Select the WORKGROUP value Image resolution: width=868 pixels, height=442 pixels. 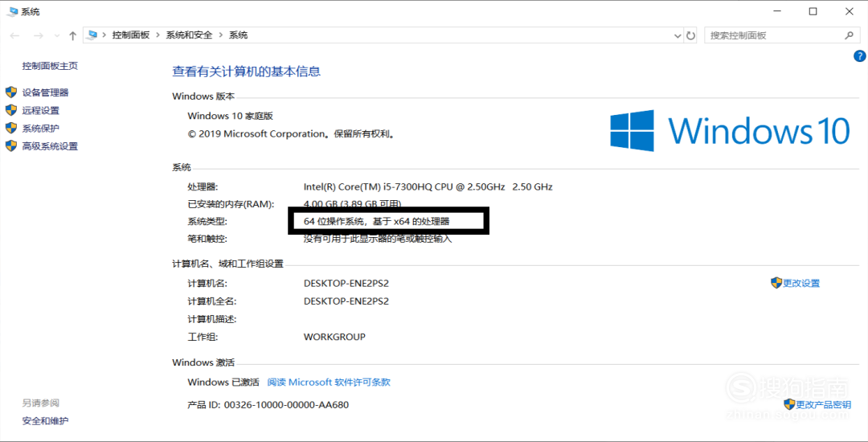tap(334, 337)
